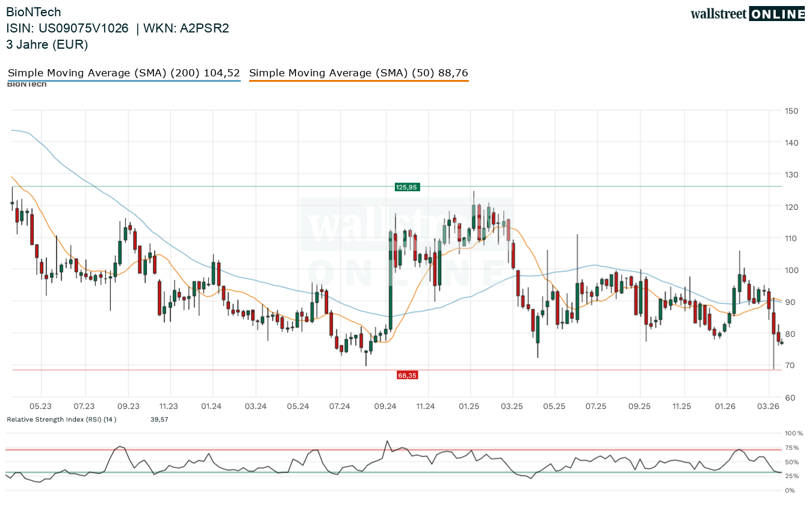Click the 75% label on RSI axis

pos(791,448)
